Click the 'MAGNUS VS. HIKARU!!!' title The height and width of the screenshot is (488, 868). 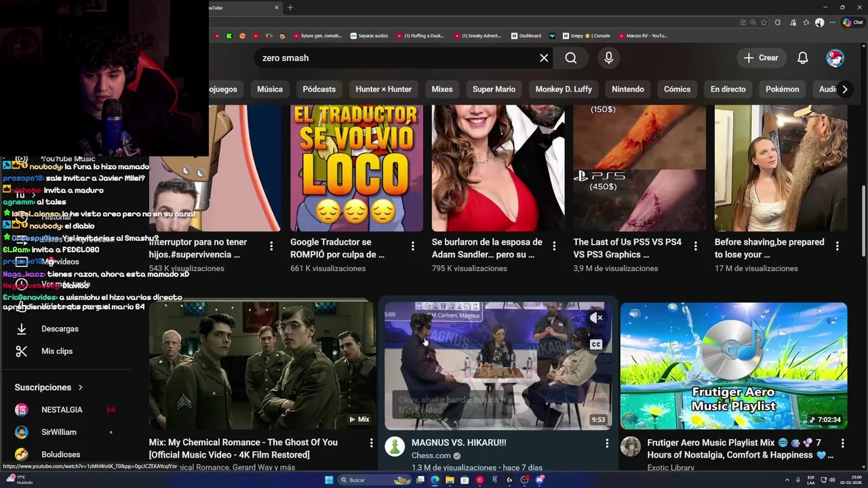coord(459,443)
